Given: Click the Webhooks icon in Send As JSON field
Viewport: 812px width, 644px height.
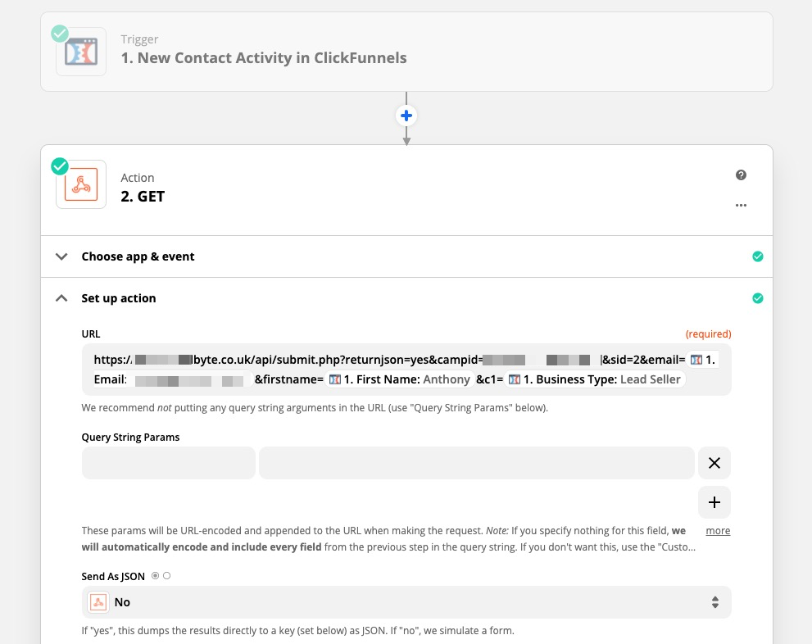Looking at the screenshot, I should click(98, 602).
